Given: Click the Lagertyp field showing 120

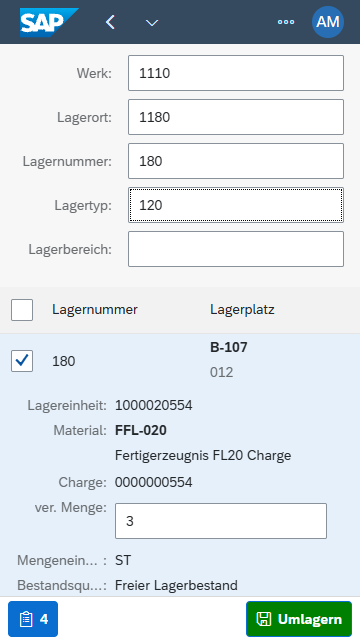Looking at the screenshot, I should point(236,205).
